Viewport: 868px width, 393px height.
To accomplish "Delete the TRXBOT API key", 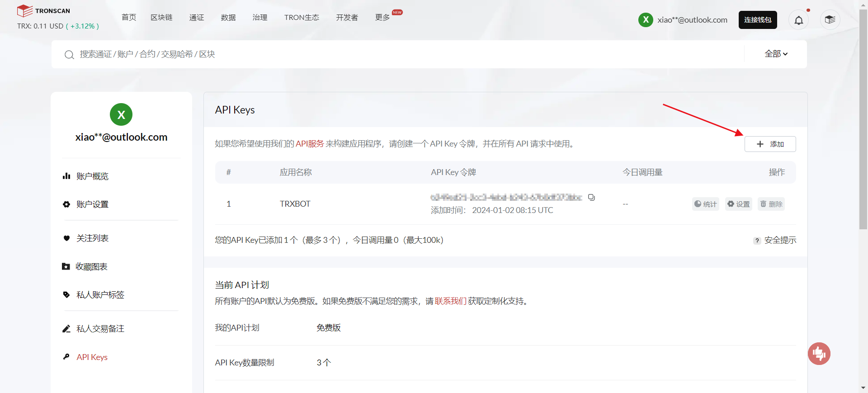I will [x=771, y=204].
